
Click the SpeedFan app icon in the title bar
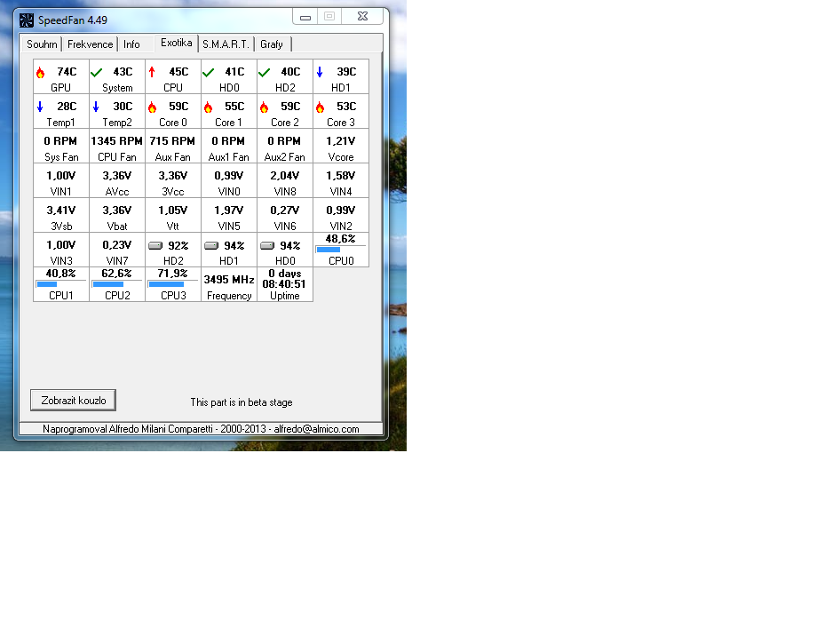[x=27, y=20]
